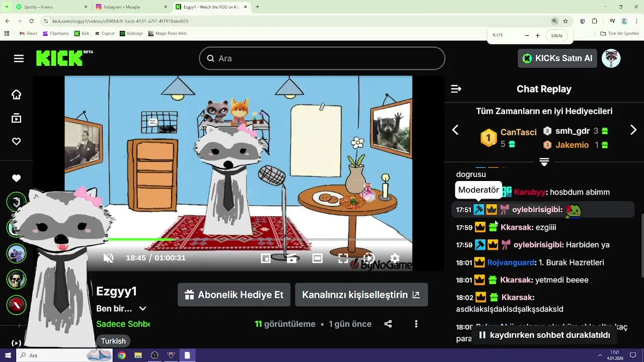Image resolution: width=644 pixels, height=362 pixels.
Task: Expand the Ben bir... title chevron
Action: point(143,309)
